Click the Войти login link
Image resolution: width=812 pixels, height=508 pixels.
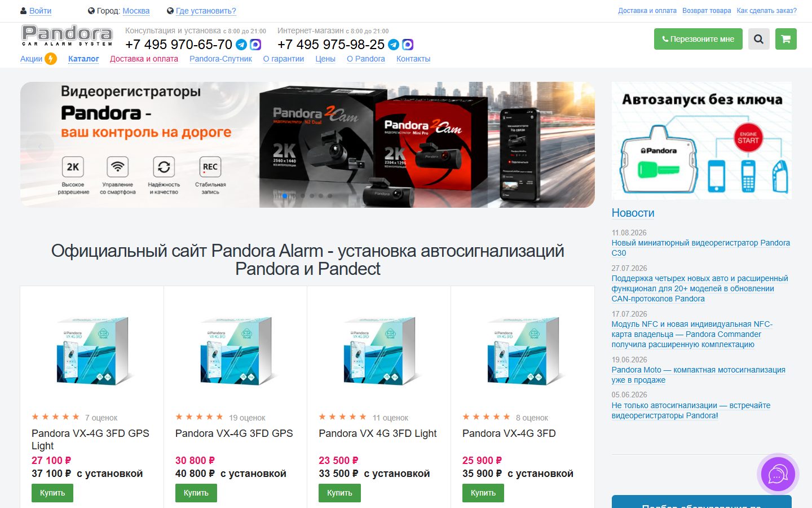[40, 11]
